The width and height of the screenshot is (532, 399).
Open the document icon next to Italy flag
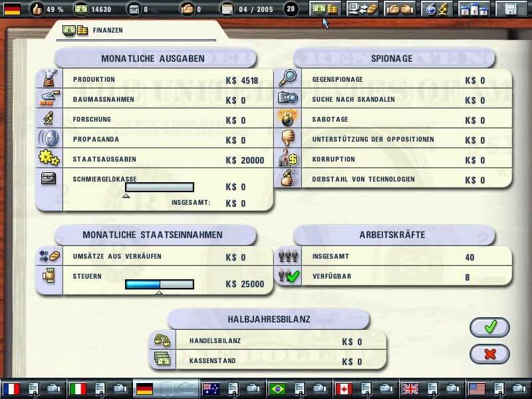[x=100, y=389]
